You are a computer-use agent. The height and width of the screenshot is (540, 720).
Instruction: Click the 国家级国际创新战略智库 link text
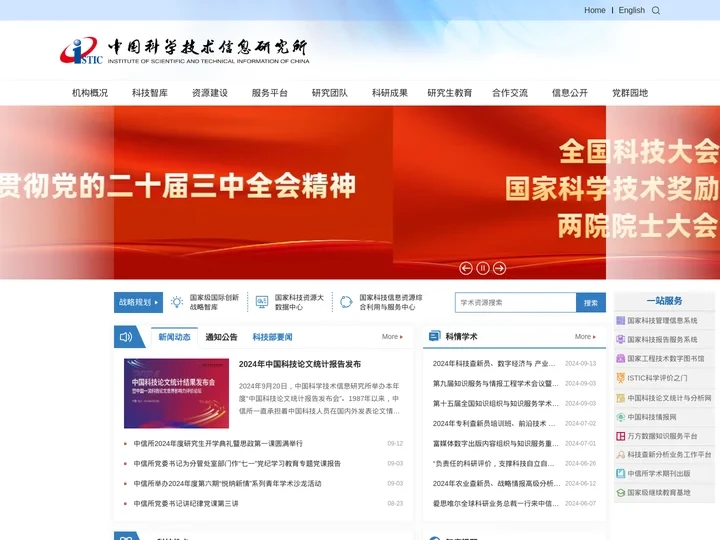(x=214, y=302)
